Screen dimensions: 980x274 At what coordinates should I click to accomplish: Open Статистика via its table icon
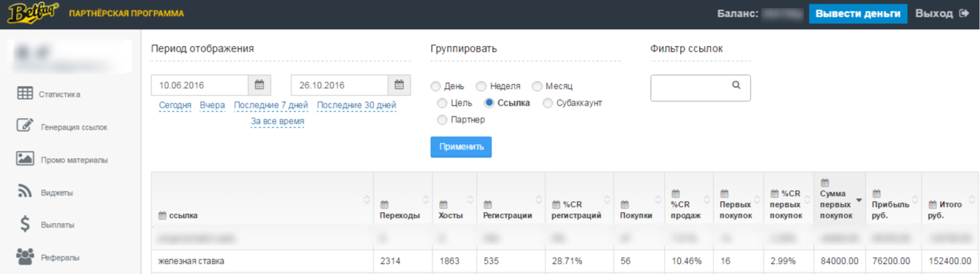25,94
